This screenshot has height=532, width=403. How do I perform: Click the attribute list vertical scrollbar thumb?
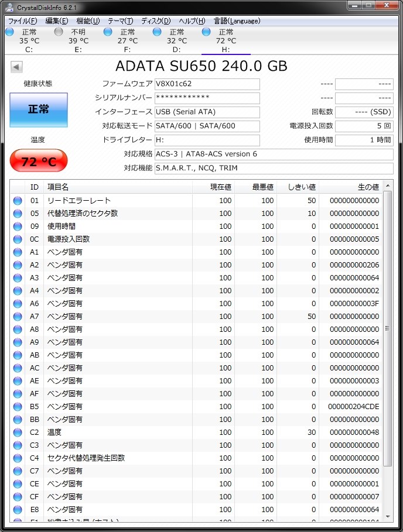pyautogui.click(x=387, y=328)
